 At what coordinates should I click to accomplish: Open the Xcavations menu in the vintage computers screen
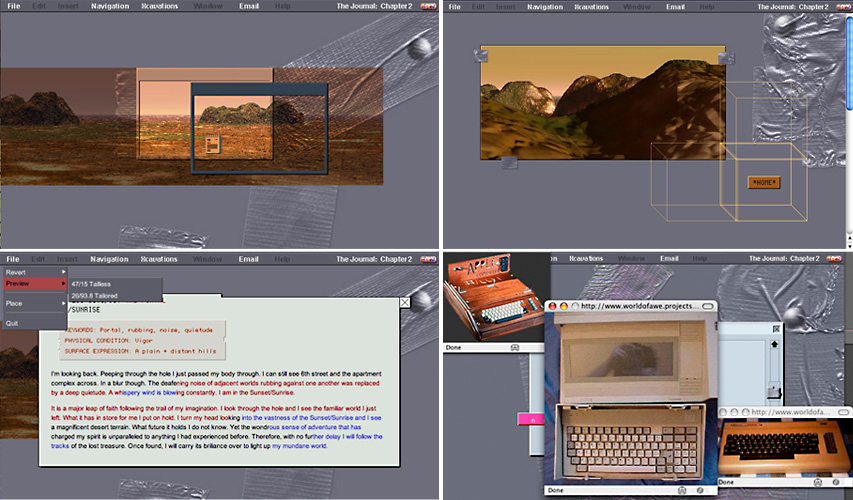586,259
